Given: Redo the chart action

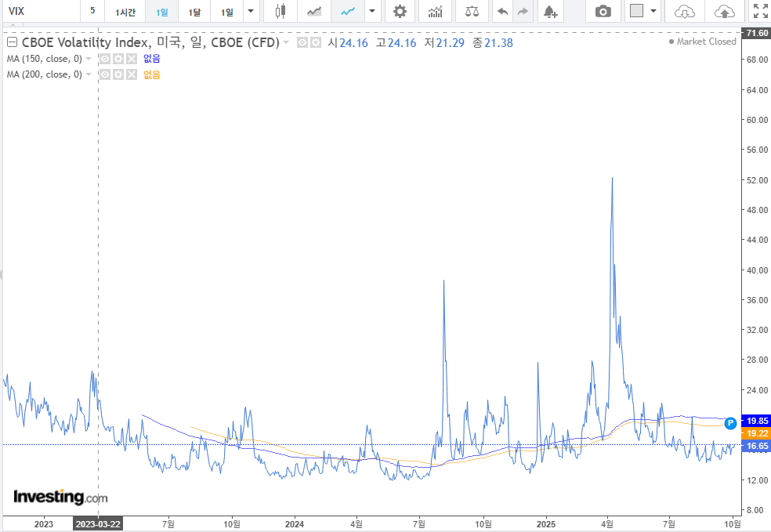Looking at the screenshot, I should point(523,11).
